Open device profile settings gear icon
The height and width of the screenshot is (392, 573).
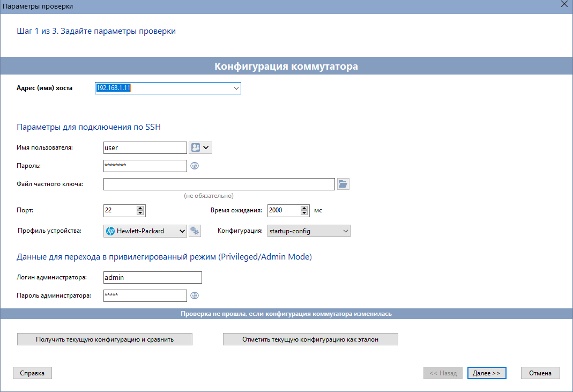tap(195, 231)
